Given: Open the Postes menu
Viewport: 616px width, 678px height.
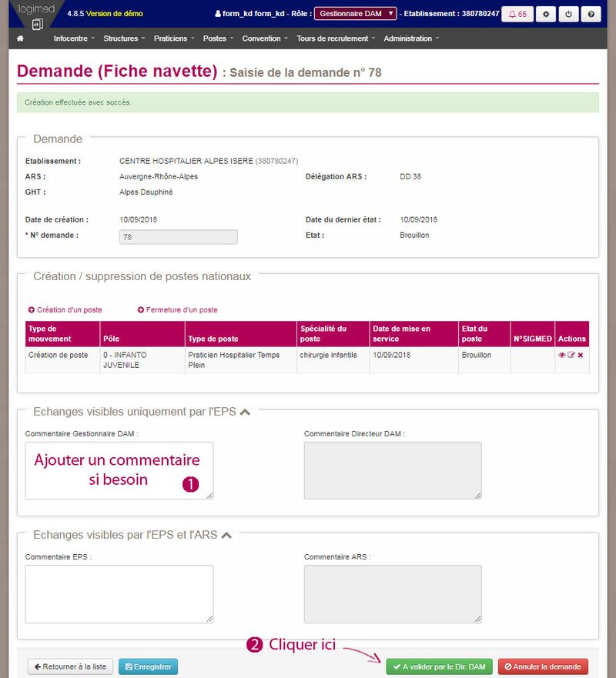Looking at the screenshot, I should [x=219, y=38].
